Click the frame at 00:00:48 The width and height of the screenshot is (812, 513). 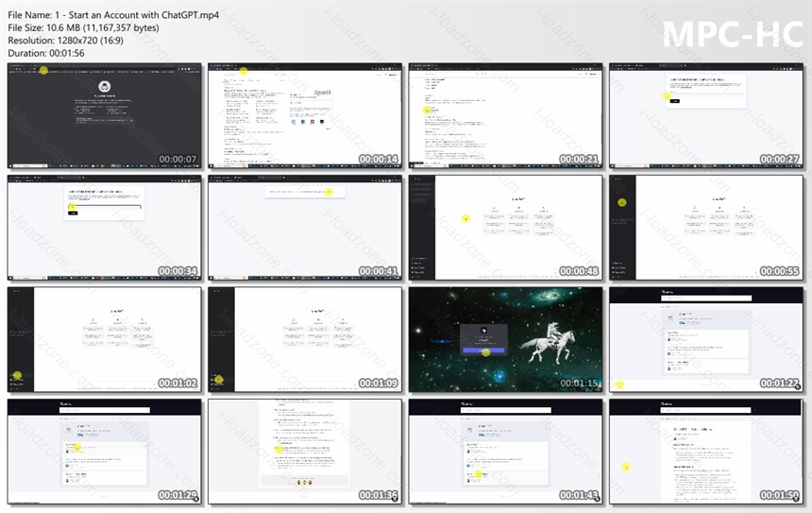pos(505,228)
